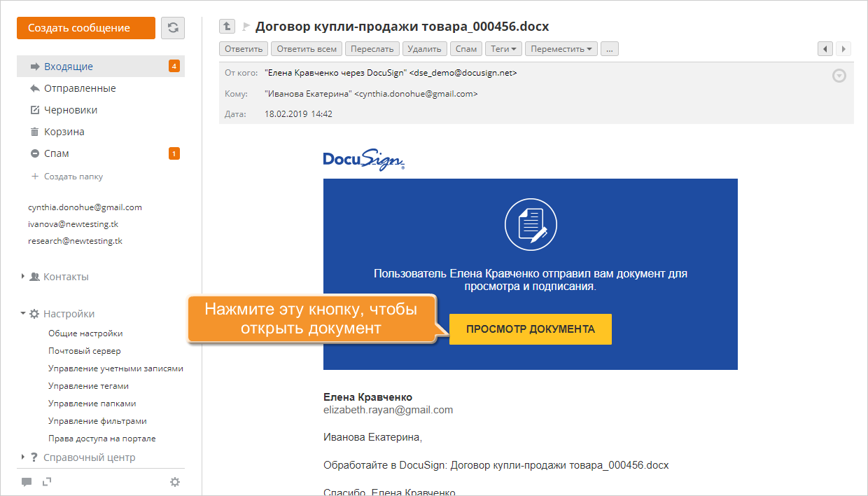Click the expand window icon in footer
The height and width of the screenshot is (496, 868).
coord(48,482)
